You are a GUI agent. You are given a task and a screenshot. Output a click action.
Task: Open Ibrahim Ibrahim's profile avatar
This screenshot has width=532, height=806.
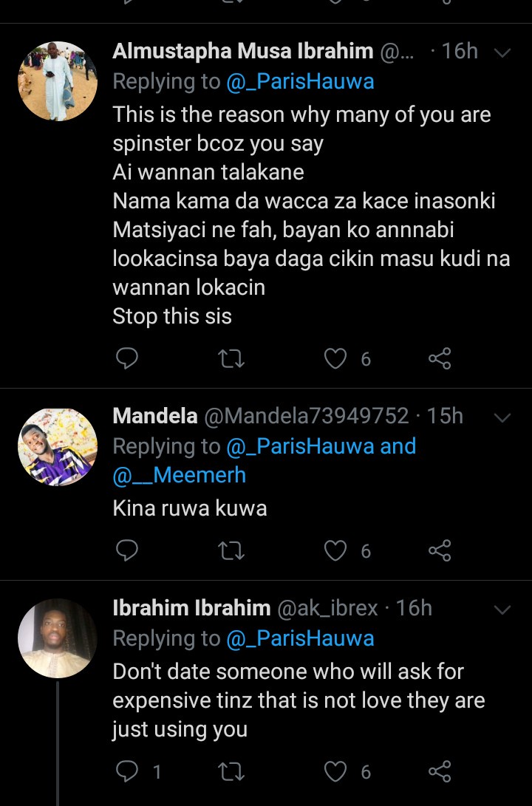(58, 638)
